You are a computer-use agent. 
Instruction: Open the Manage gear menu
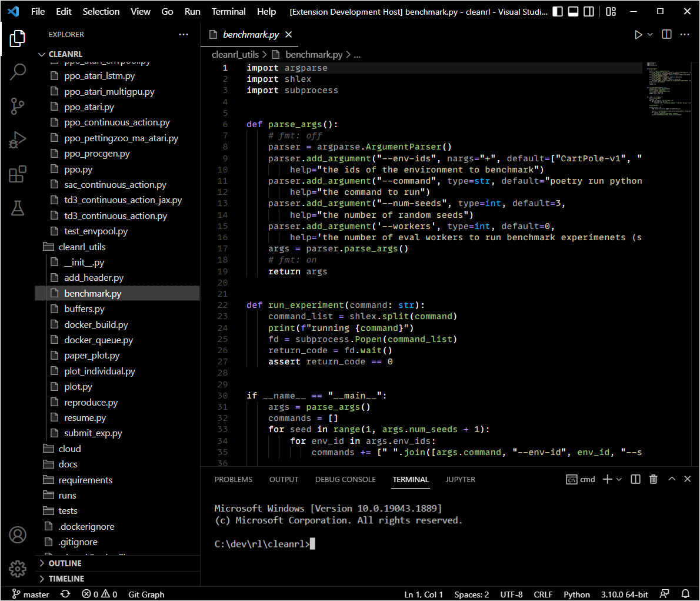18,569
